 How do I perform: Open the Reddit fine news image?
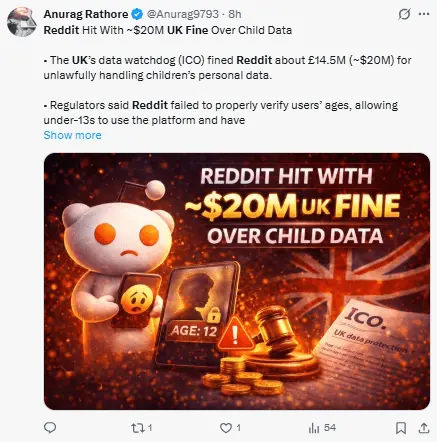237,281
